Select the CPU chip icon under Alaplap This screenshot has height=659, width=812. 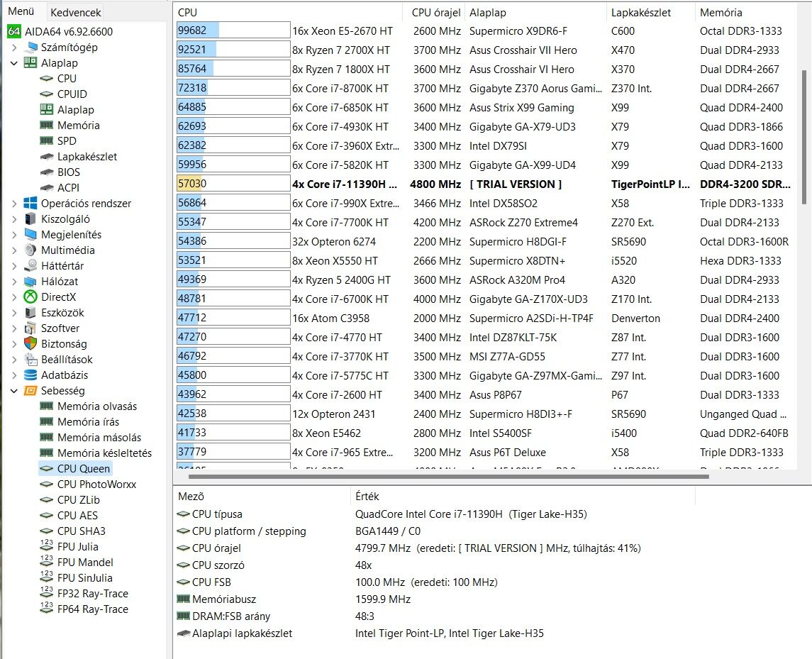coord(47,78)
